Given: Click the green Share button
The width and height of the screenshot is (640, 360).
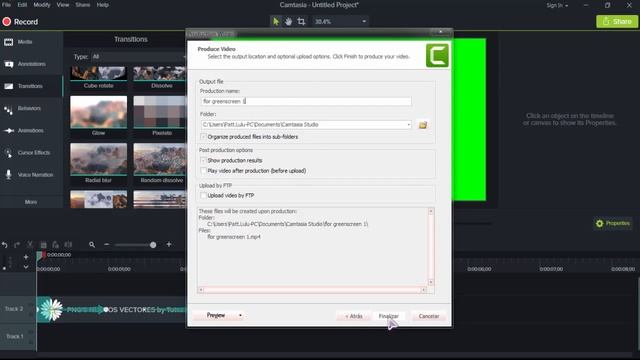Looking at the screenshot, I should point(617,21).
